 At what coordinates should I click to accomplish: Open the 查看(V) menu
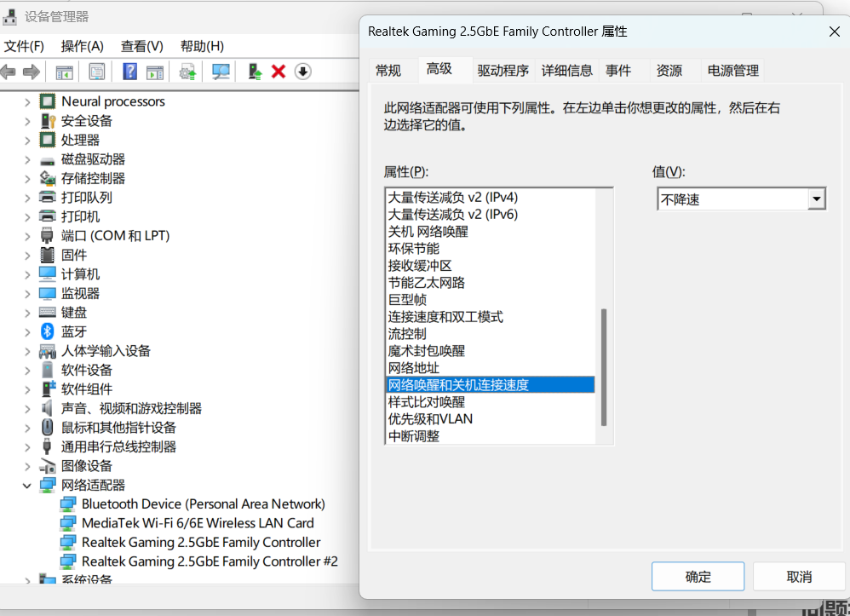click(142, 46)
